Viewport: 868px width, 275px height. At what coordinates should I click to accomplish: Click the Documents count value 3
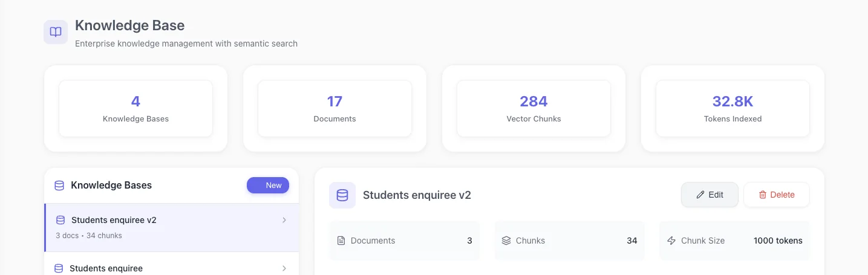pyautogui.click(x=469, y=241)
